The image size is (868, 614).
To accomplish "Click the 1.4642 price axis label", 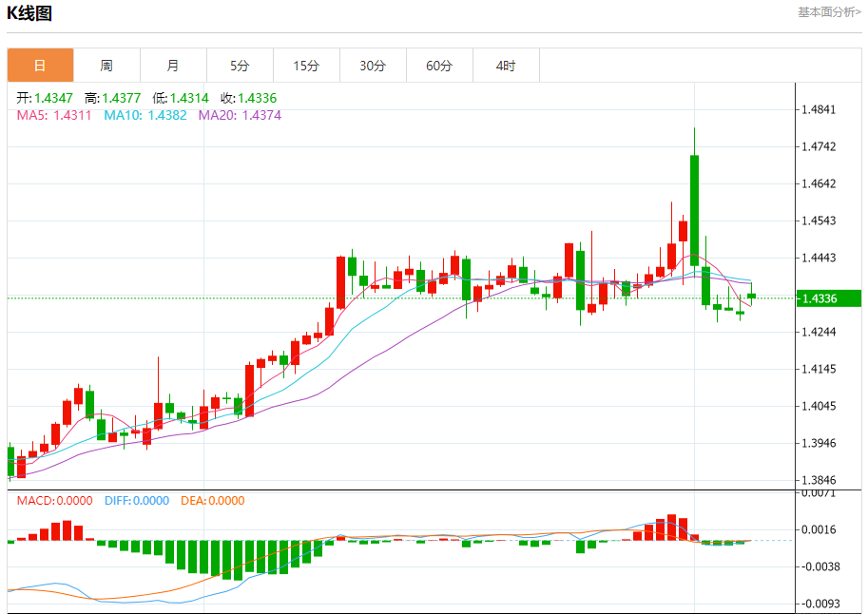I will point(819,183).
